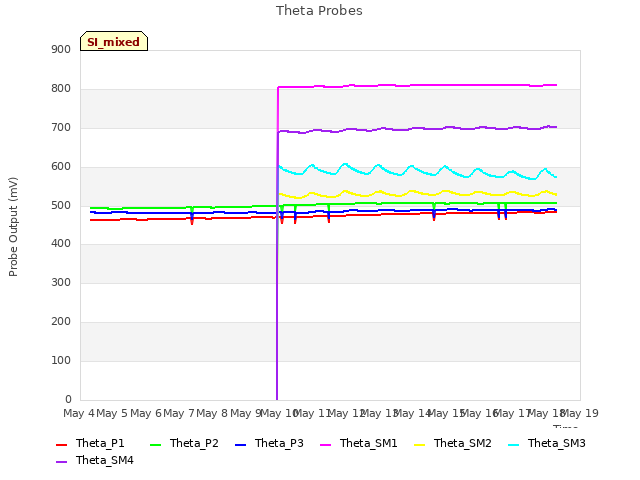Image resolution: width=640 pixels, height=480 pixels.
Task: Click the green Theta_P2 legend swatch
Action: click(156, 444)
